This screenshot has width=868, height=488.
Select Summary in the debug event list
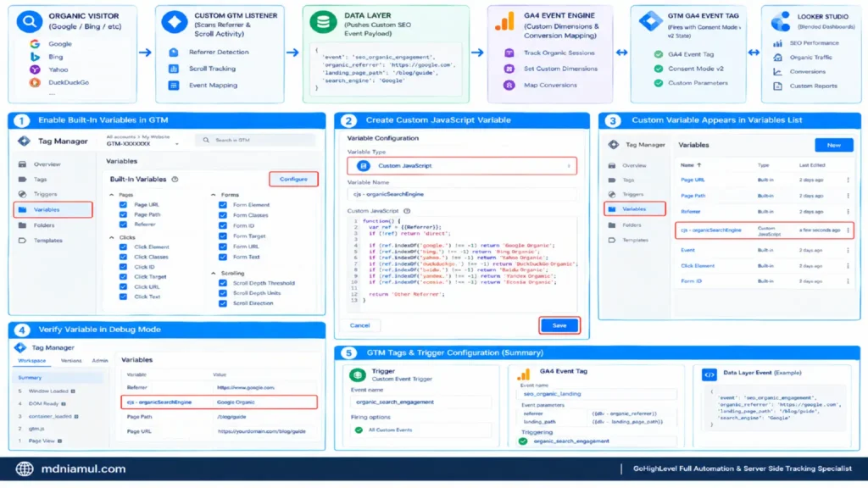pos(58,378)
